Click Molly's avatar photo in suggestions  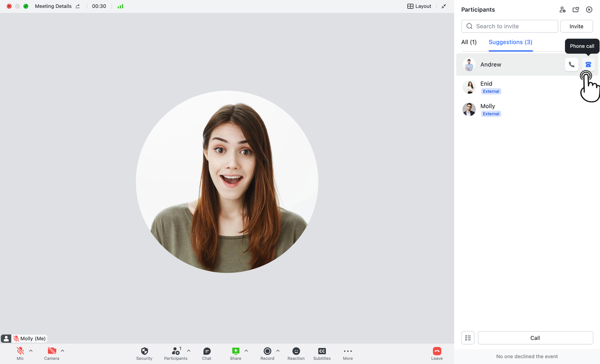469,110
